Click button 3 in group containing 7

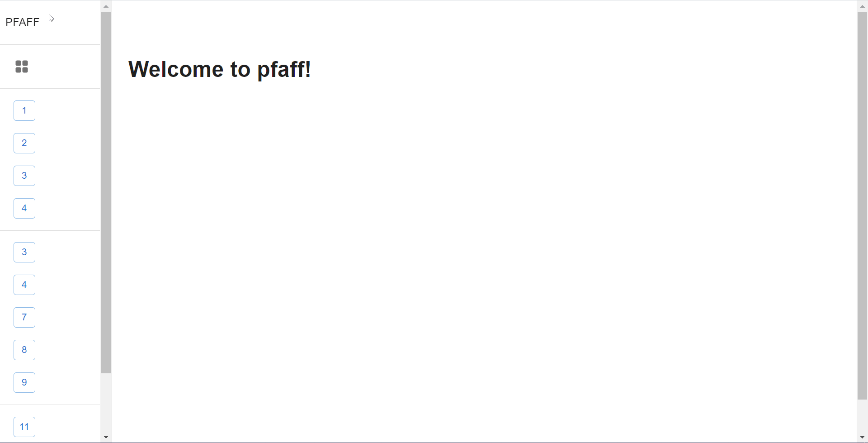click(24, 252)
